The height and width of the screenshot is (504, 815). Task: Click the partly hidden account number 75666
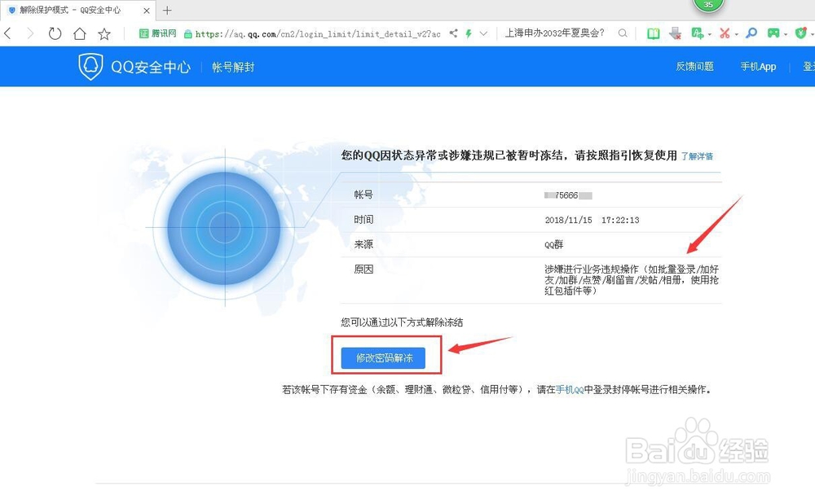pos(568,195)
